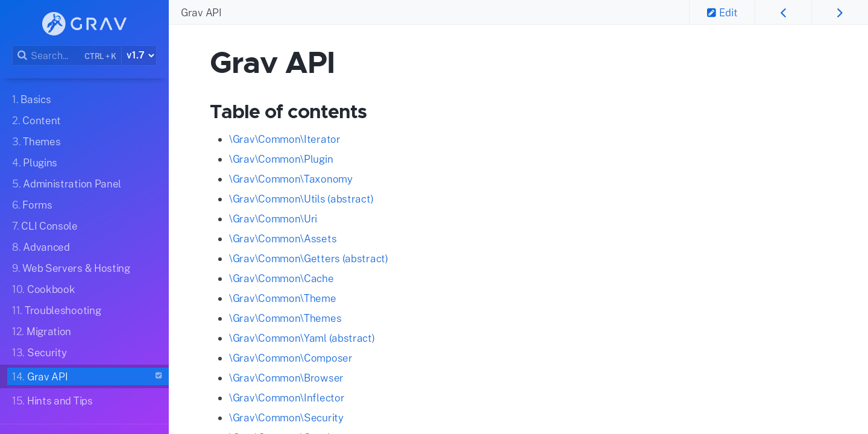The width and height of the screenshot is (868, 434).
Task: Open the 4. Plugins sidebar section
Action: click(x=34, y=163)
